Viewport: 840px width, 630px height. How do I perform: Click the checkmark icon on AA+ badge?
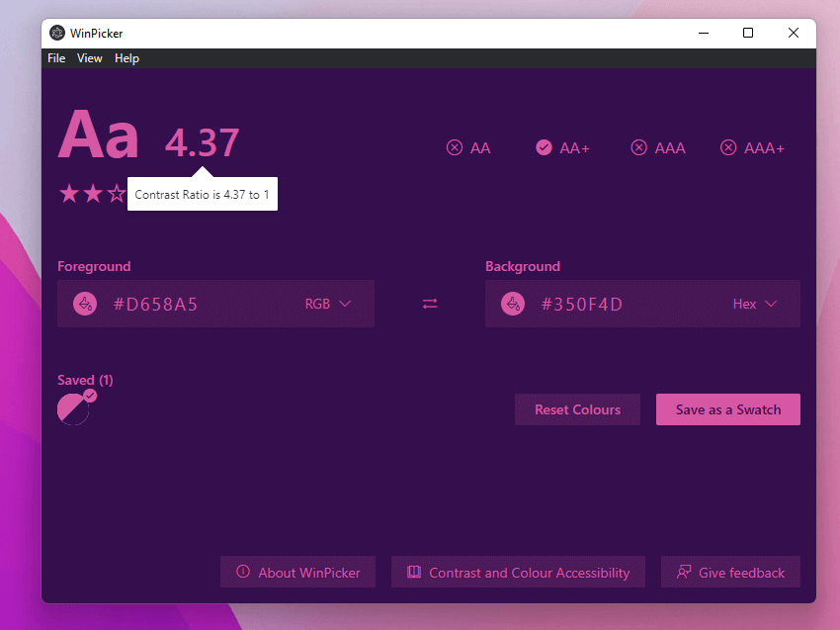[544, 146]
